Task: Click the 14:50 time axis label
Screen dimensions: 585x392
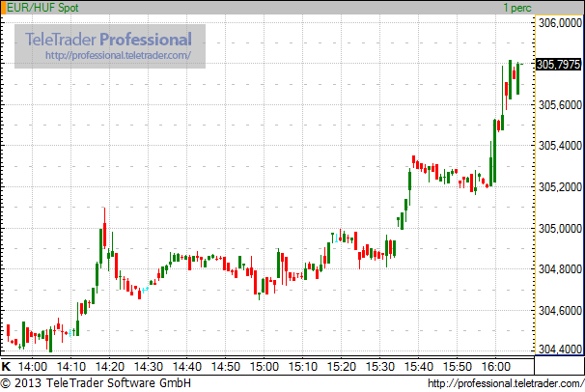Action: (x=225, y=367)
